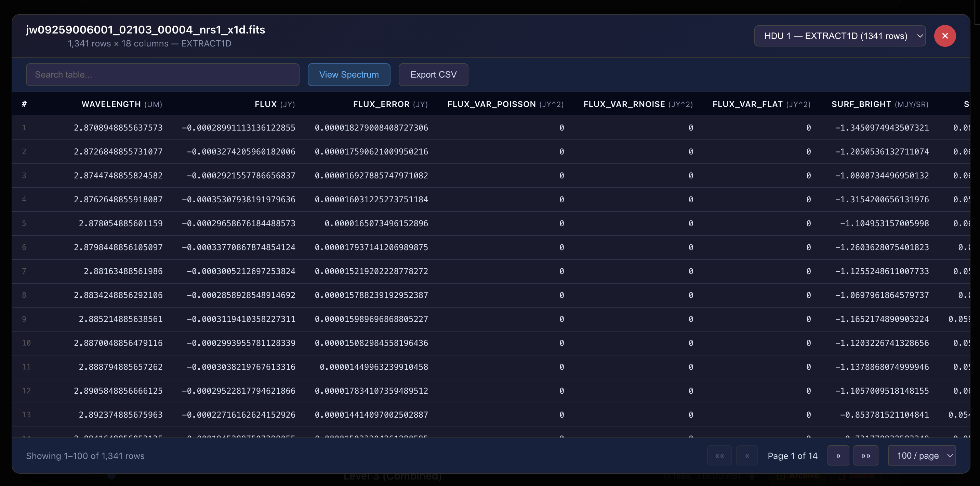Click the Search table input field
980x486 pixels.
click(162, 75)
